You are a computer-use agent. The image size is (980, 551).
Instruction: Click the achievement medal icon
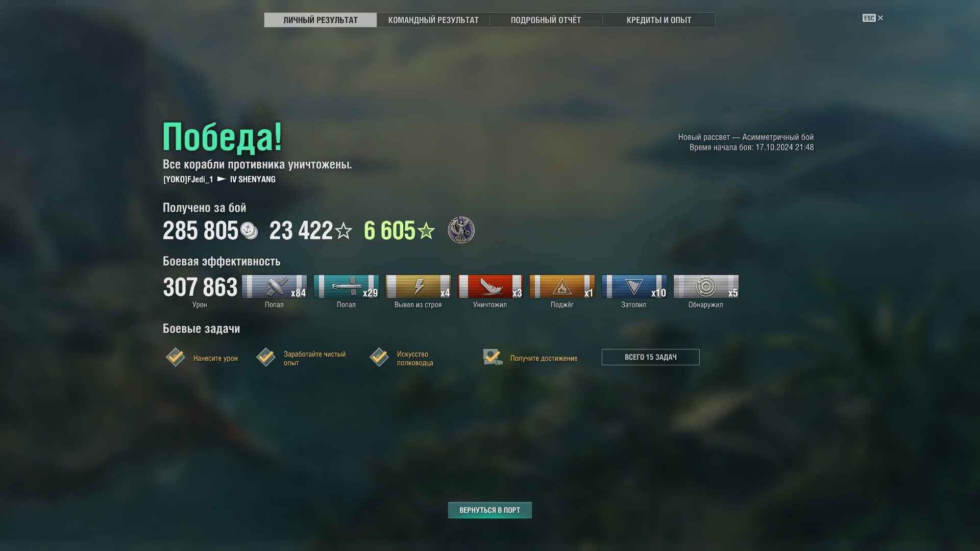(x=461, y=230)
